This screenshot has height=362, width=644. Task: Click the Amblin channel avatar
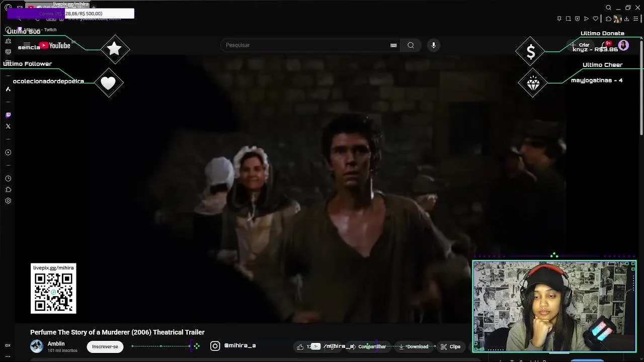[x=37, y=346]
